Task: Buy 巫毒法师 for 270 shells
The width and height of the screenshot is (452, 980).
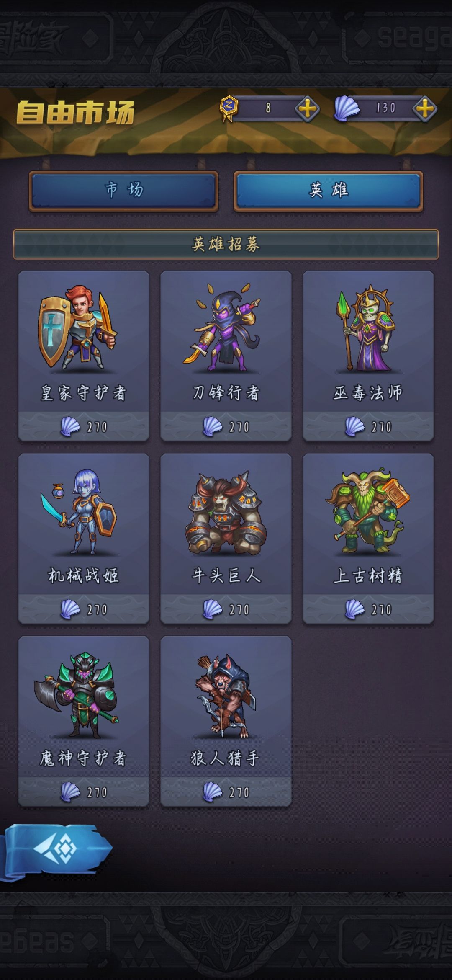Action: pos(368,426)
